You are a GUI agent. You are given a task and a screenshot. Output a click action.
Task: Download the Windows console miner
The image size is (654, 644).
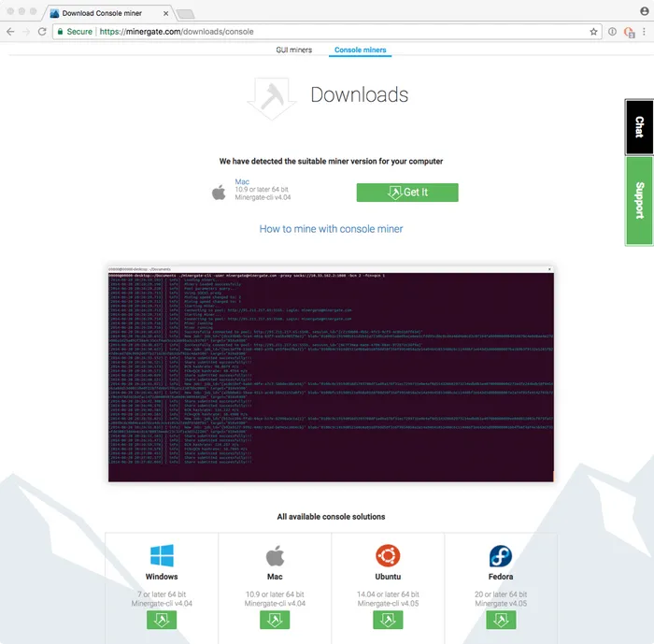coord(162,620)
